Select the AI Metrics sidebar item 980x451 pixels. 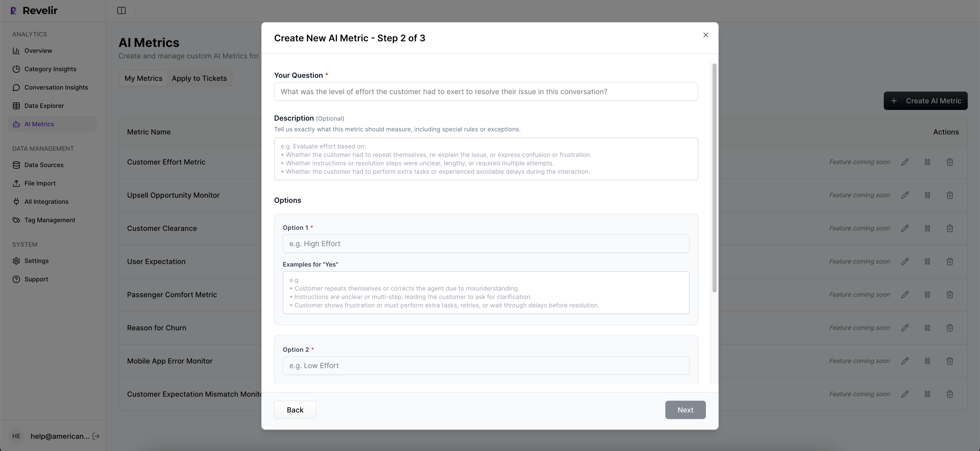click(x=39, y=123)
